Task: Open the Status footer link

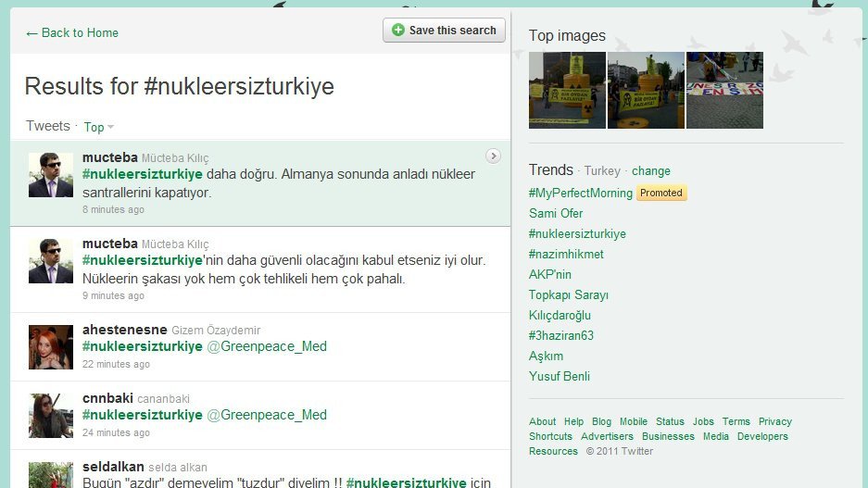Action: pyautogui.click(x=671, y=421)
